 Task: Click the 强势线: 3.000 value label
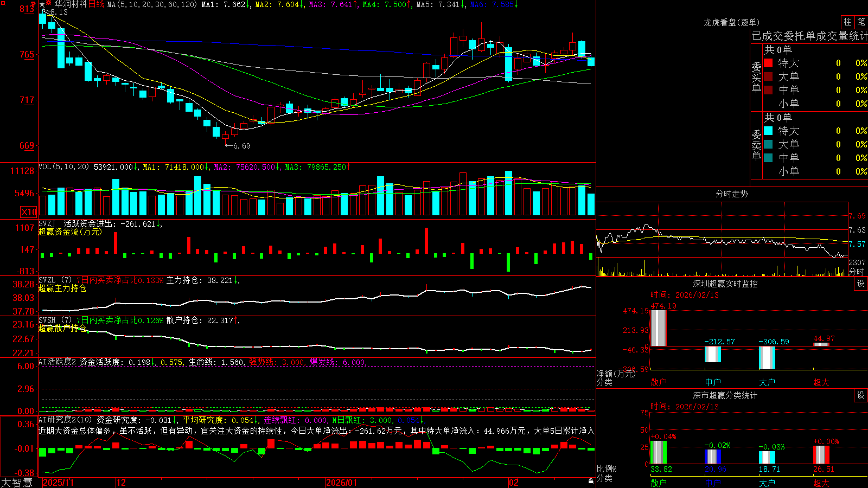click(277, 362)
